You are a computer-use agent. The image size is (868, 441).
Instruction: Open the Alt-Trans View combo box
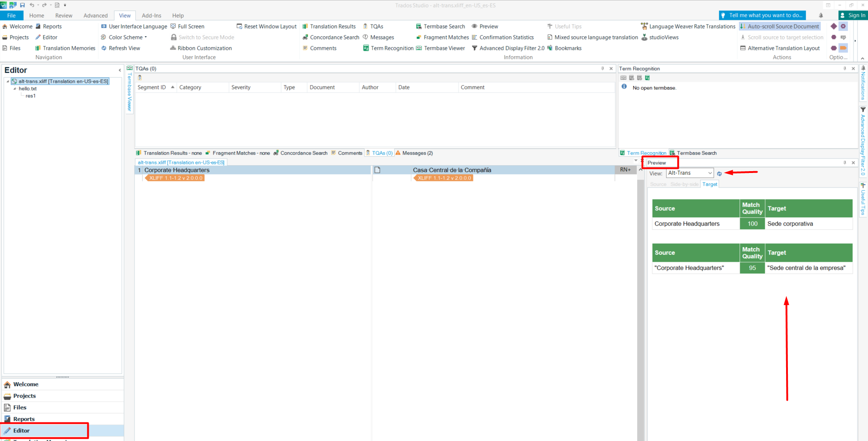pyautogui.click(x=690, y=173)
